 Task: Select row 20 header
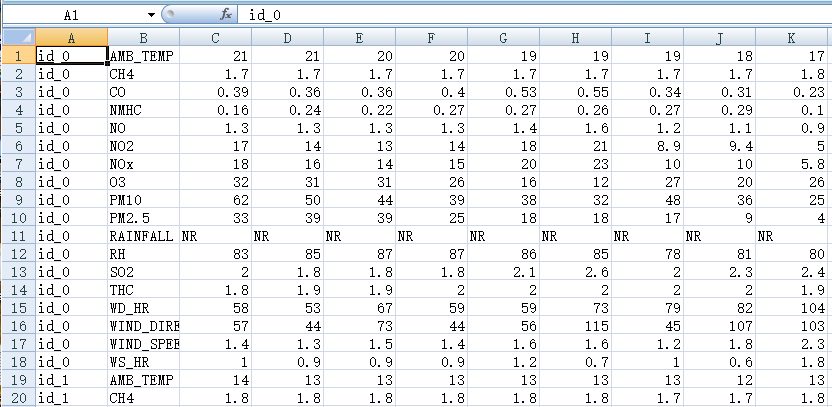click(x=19, y=397)
